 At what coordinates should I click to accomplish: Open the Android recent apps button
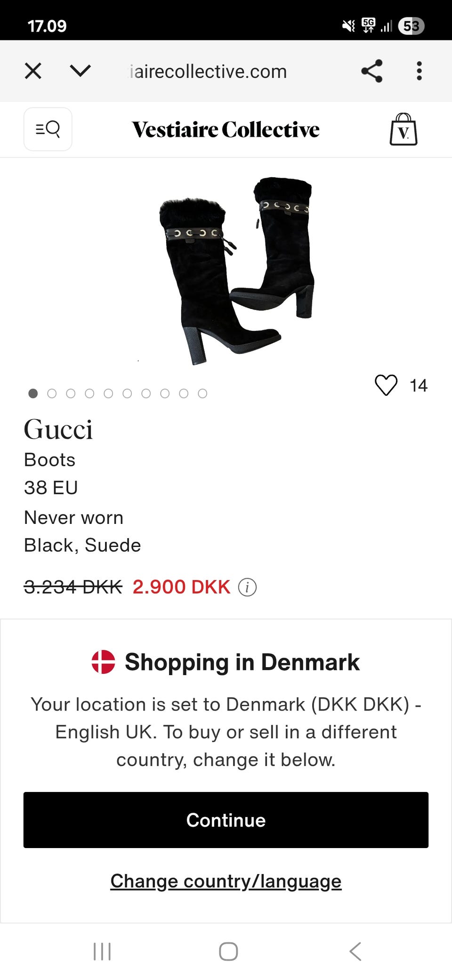(102, 951)
